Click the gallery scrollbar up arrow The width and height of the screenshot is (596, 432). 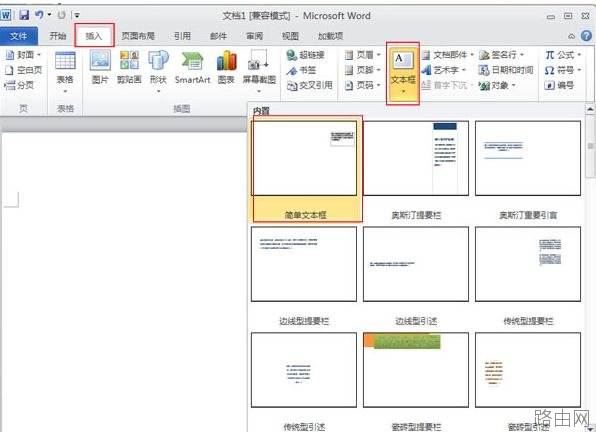[x=590, y=109]
